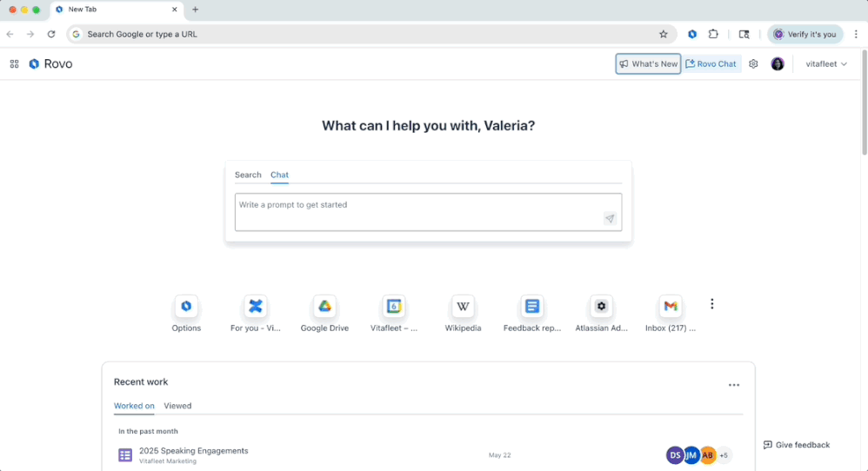Expand the vitafleet site dropdown
Image resolution: width=868 pixels, height=471 pixels.
[x=826, y=64]
